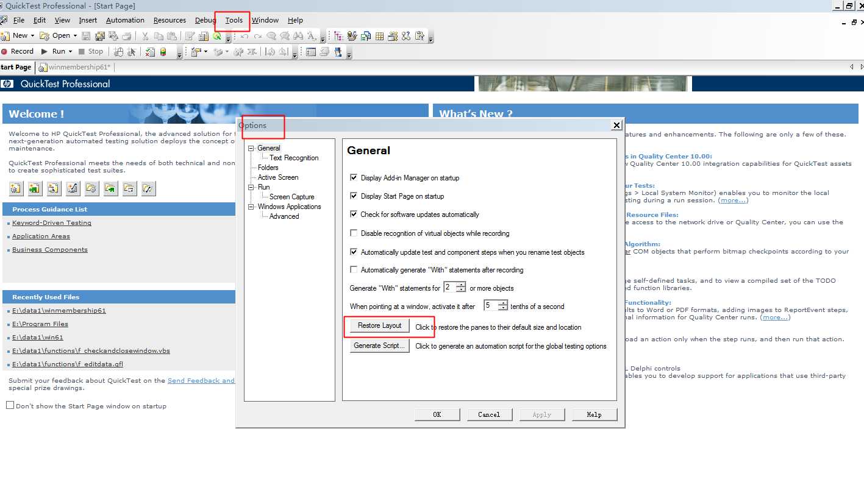Open the Run button dropdown arrow
The width and height of the screenshot is (864, 504).
click(x=70, y=51)
